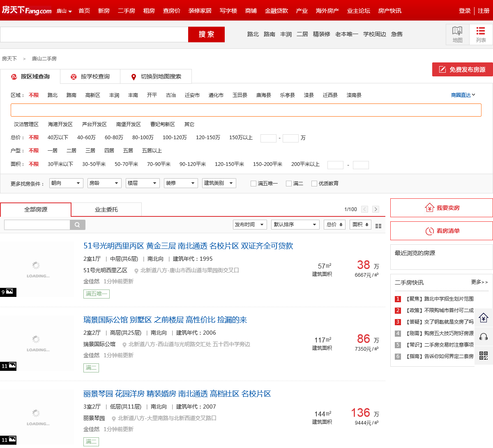The width and height of the screenshot is (493, 448).
Task: Open the 瑞景国际公馆 listing title
Action: click(x=165, y=320)
